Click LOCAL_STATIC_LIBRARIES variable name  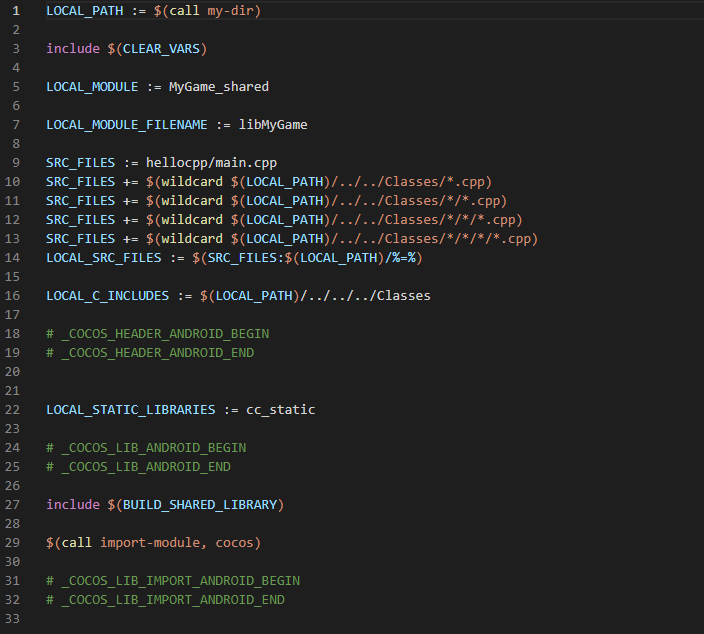130,409
